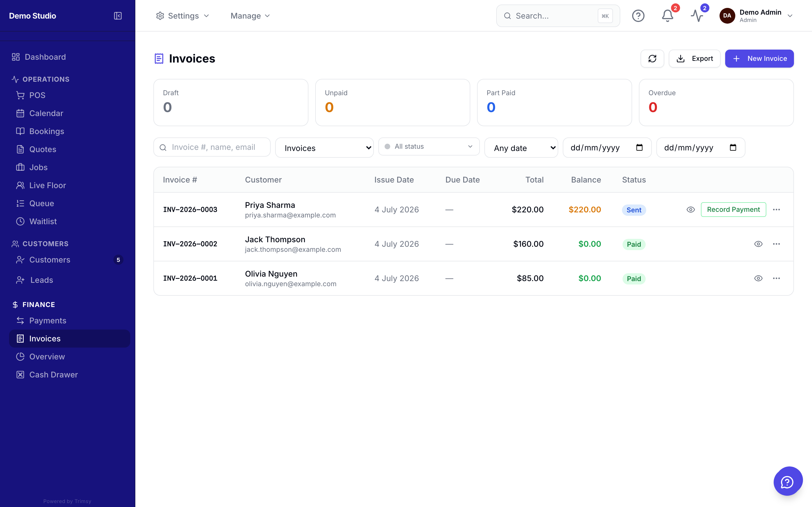
Task: Collapse the sidebar panel icon
Action: tap(118, 16)
